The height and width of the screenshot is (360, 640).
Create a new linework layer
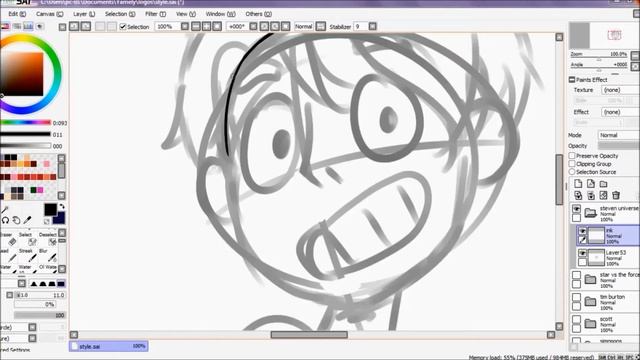point(591,184)
